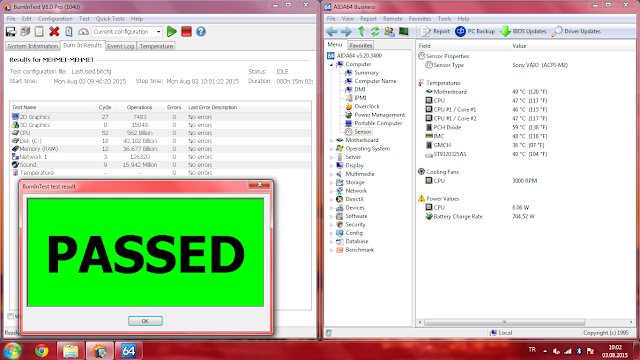The height and width of the screenshot is (360, 640).
Task: Click the Local status bar entry
Action: (x=501, y=333)
